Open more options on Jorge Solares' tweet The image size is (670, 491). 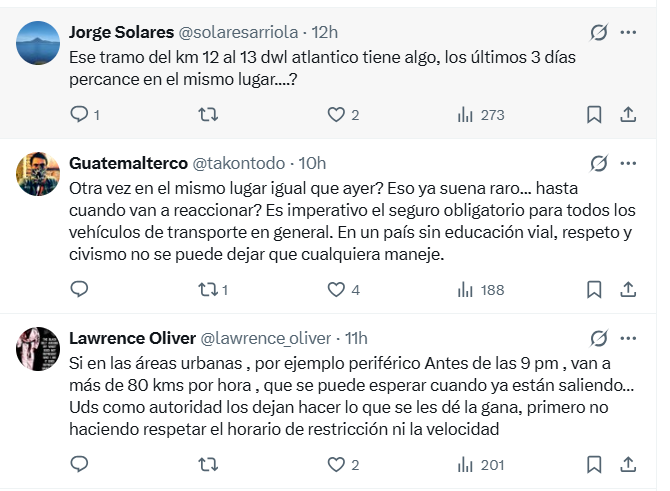click(x=628, y=32)
